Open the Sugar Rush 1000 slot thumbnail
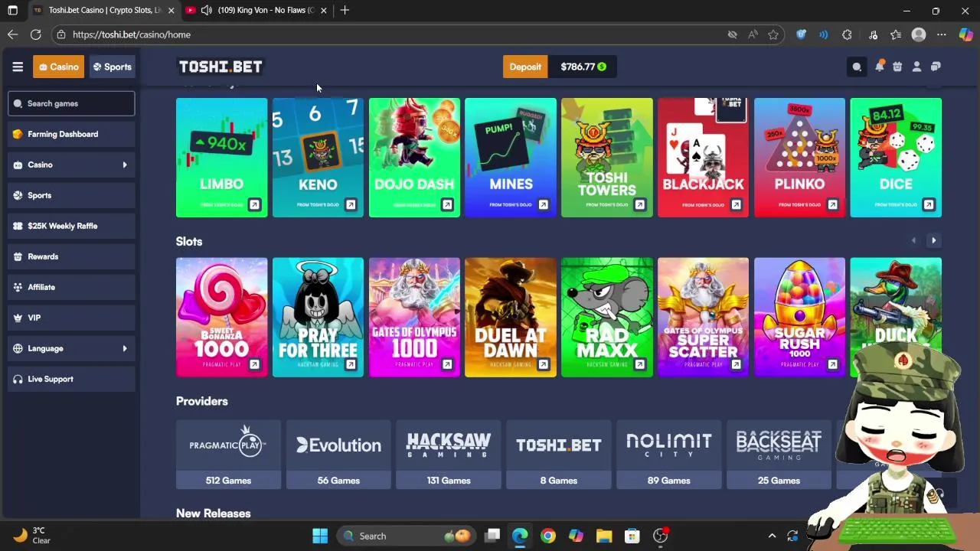This screenshot has width=980, height=551. pos(799,318)
